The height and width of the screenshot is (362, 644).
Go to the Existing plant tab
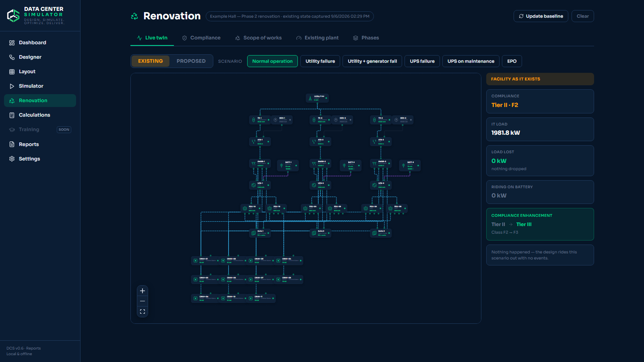coord(318,38)
